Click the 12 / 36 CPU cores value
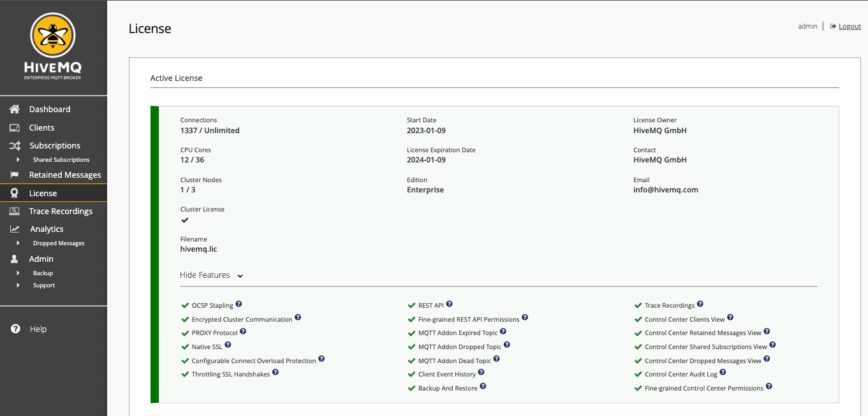868x416 pixels. coord(192,160)
